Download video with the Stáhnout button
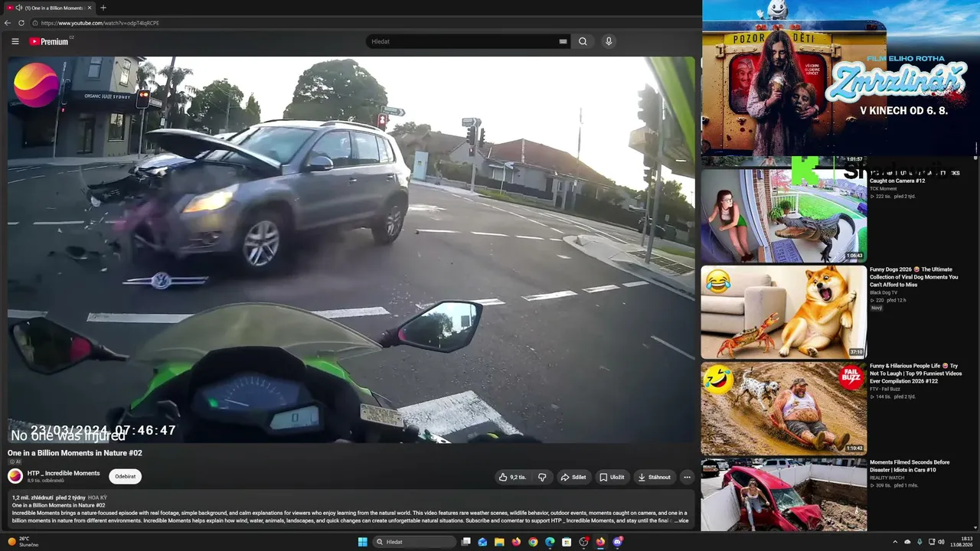The height and width of the screenshot is (551, 980). click(655, 477)
